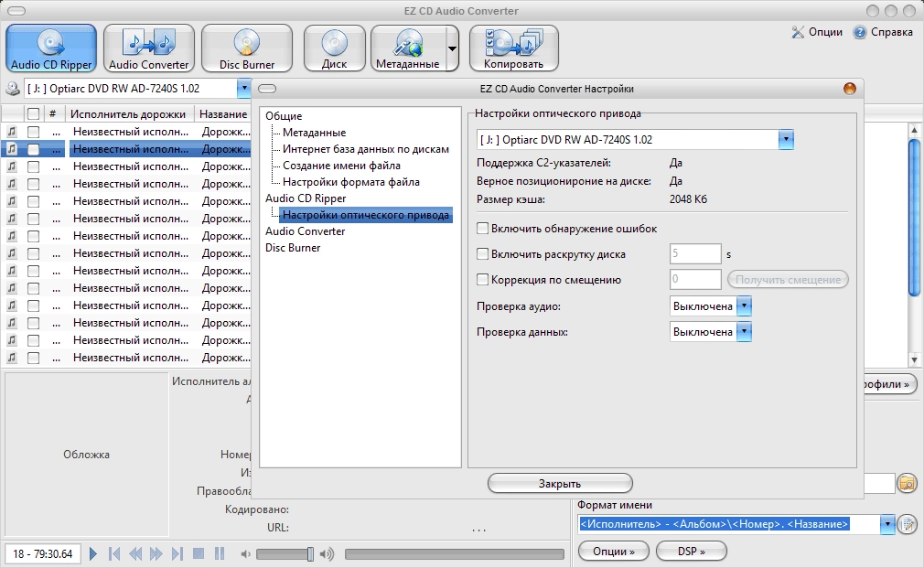
Task: Rewind playback
Action: [135, 554]
